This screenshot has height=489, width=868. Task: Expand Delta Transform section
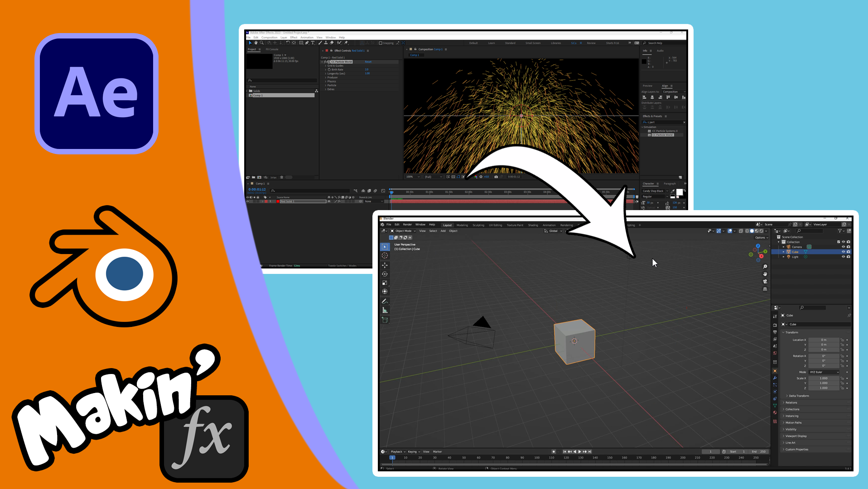pos(799,396)
